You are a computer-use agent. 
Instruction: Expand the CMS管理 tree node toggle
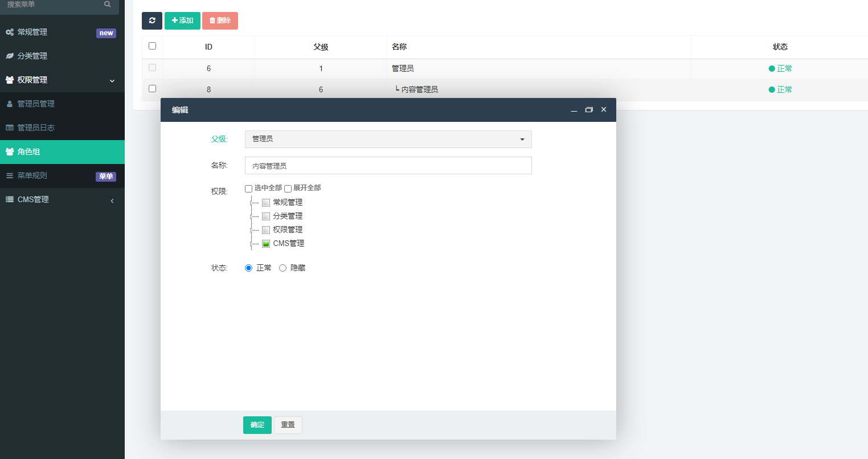[x=251, y=244]
